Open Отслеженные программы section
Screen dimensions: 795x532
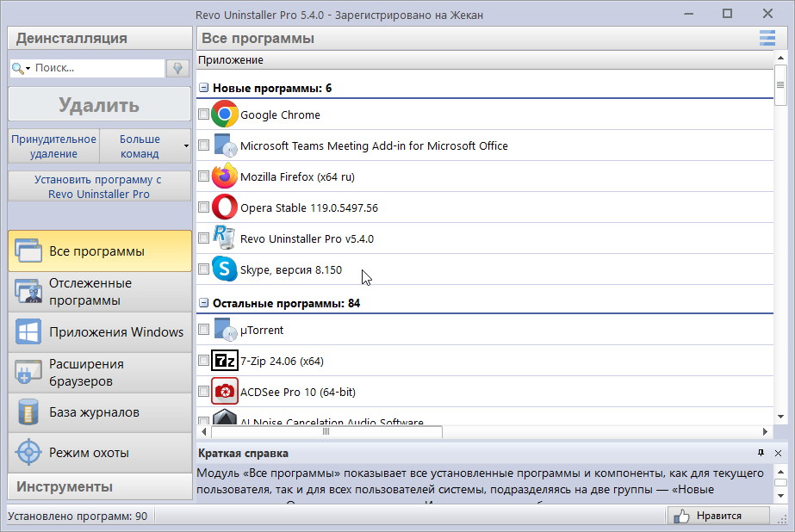pyautogui.click(x=100, y=291)
